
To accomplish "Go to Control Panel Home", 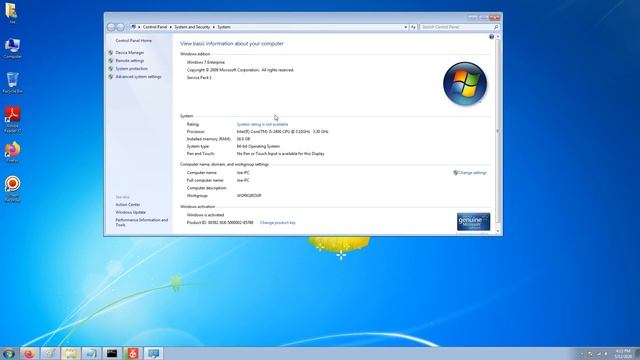I will 133,41.
